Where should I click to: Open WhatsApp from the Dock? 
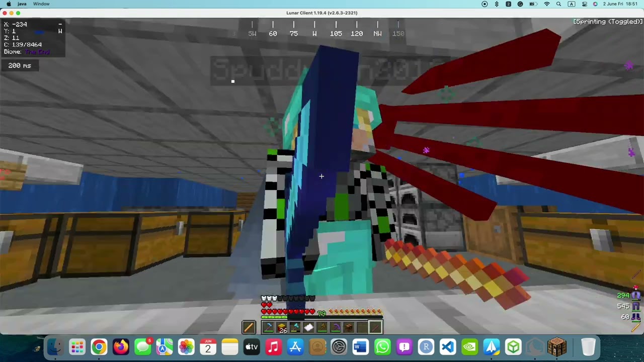click(x=382, y=347)
